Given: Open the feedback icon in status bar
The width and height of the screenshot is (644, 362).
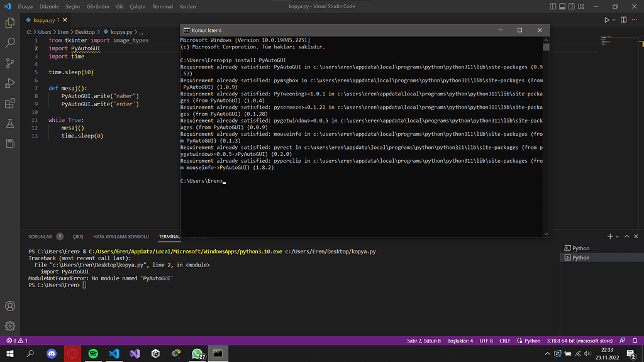Looking at the screenshot, I should coord(623,341).
